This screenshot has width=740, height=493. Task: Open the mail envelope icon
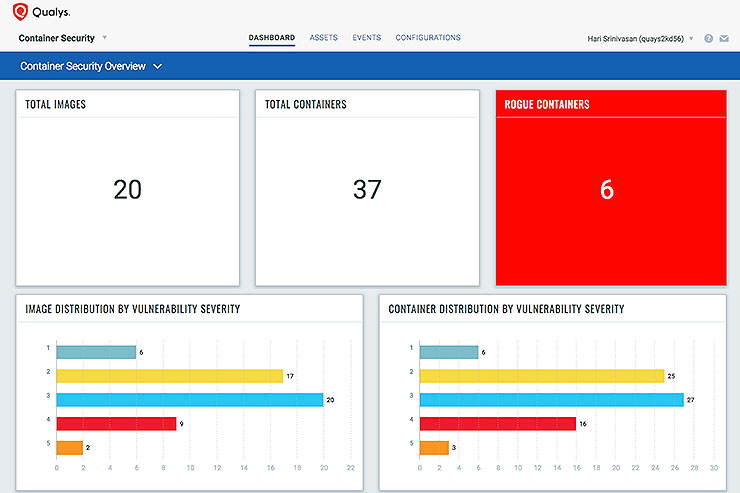coord(724,39)
